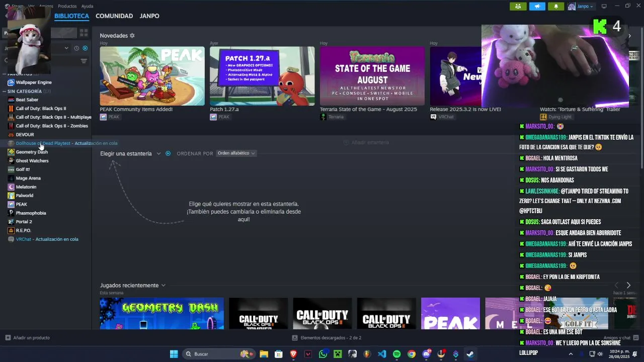
Task: Click the Melatonin list icon
Action: click(x=11, y=187)
